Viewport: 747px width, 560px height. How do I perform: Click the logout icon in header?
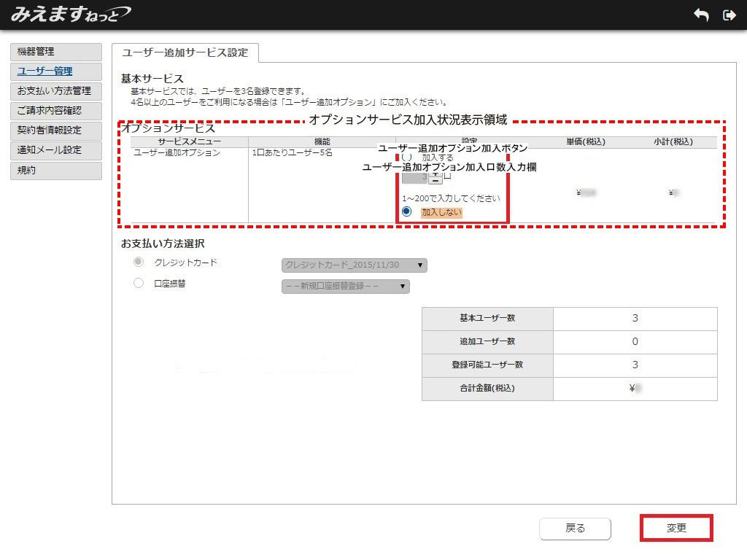[x=728, y=15]
